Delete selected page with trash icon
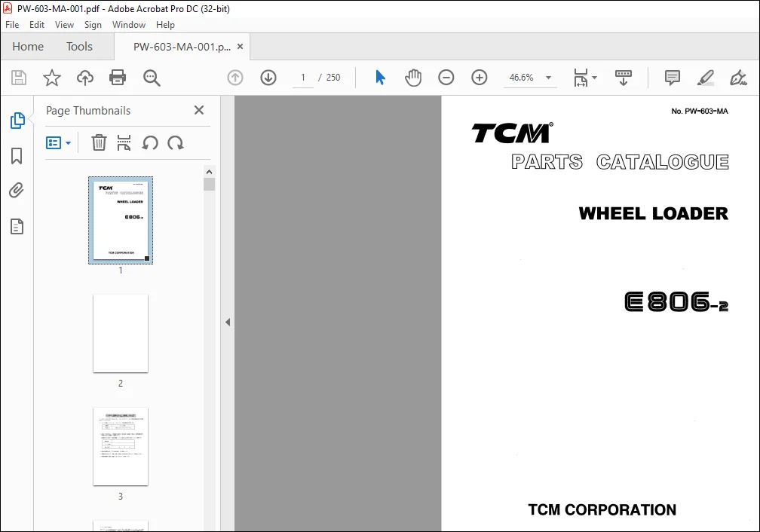760x532 pixels. tap(99, 143)
